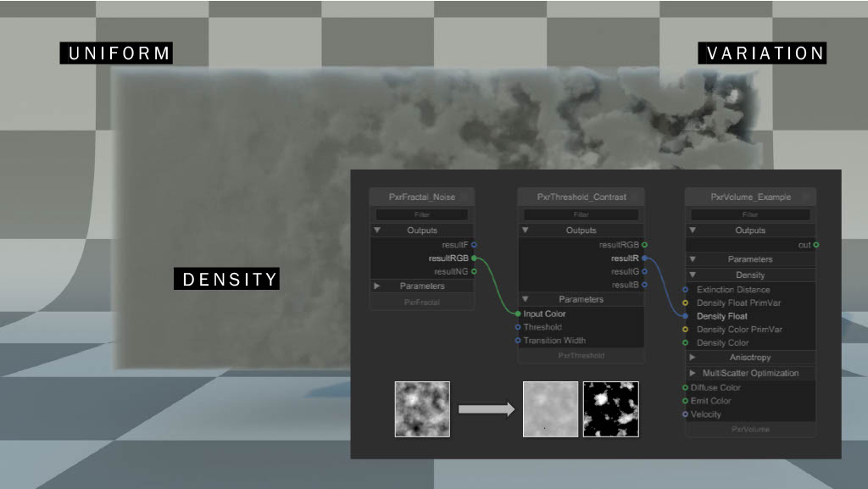Image resolution: width=868 pixels, height=489 pixels.
Task: Click the Velocity input port
Action: pos(685,414)
